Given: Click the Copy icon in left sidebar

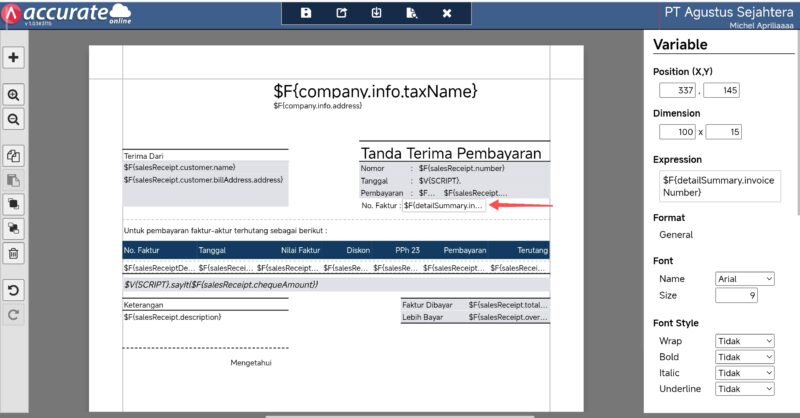Looking at the screenshot, I should 14,156.
